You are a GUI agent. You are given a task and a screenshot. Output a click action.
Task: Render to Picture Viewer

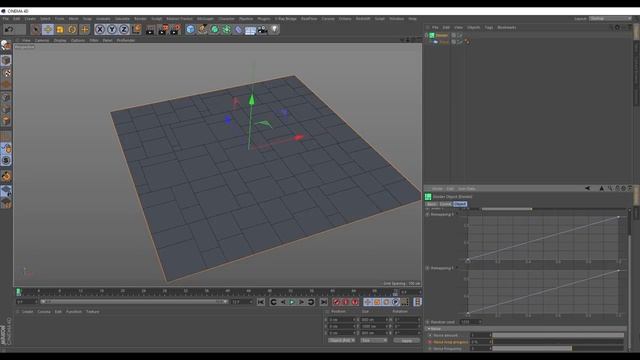(163, 29)
